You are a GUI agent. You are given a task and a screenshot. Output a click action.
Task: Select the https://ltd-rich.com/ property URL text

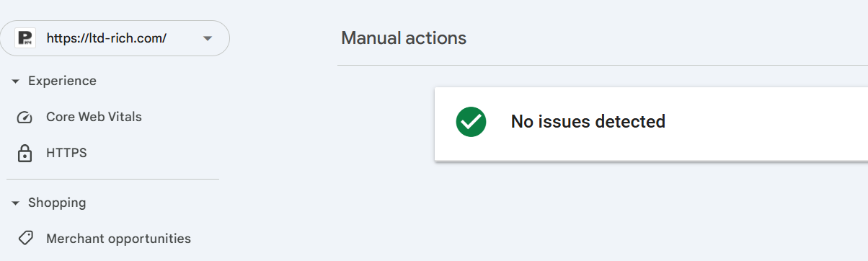107,38
